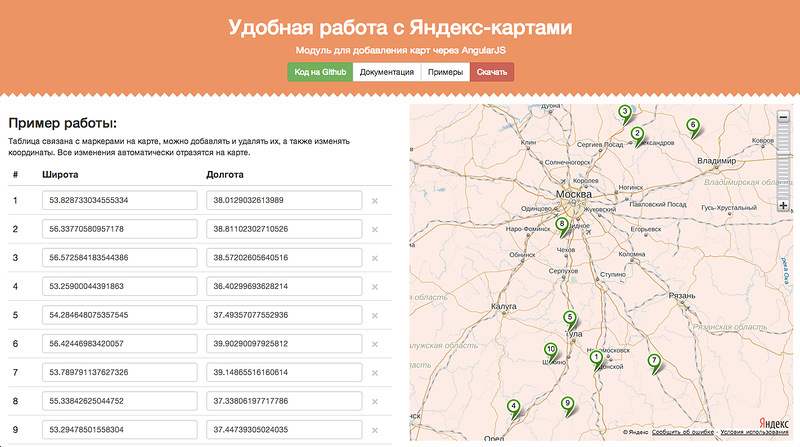Focus longitude field 37.49357077552936

coord(284,315)
